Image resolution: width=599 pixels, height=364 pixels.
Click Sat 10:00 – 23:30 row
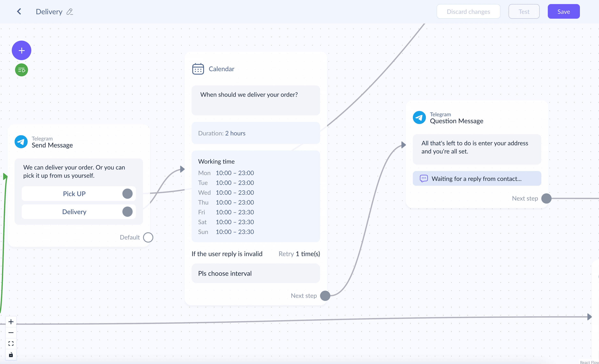226,222
